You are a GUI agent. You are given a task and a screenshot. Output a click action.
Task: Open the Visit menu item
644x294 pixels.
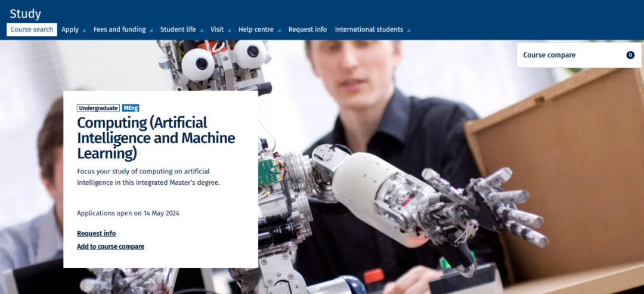tap(217, 30)
